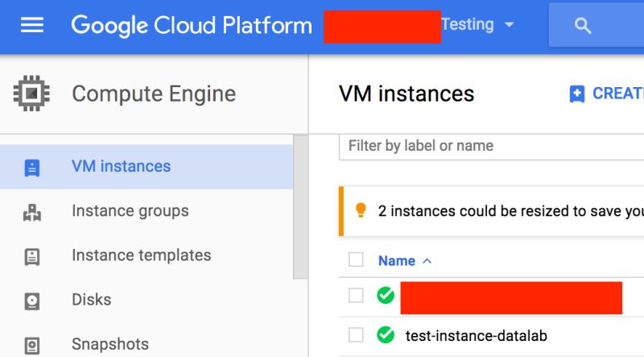The image size is (644, 357).
Task: Open the Testing project selector dropdown
Action: [477, 25]
